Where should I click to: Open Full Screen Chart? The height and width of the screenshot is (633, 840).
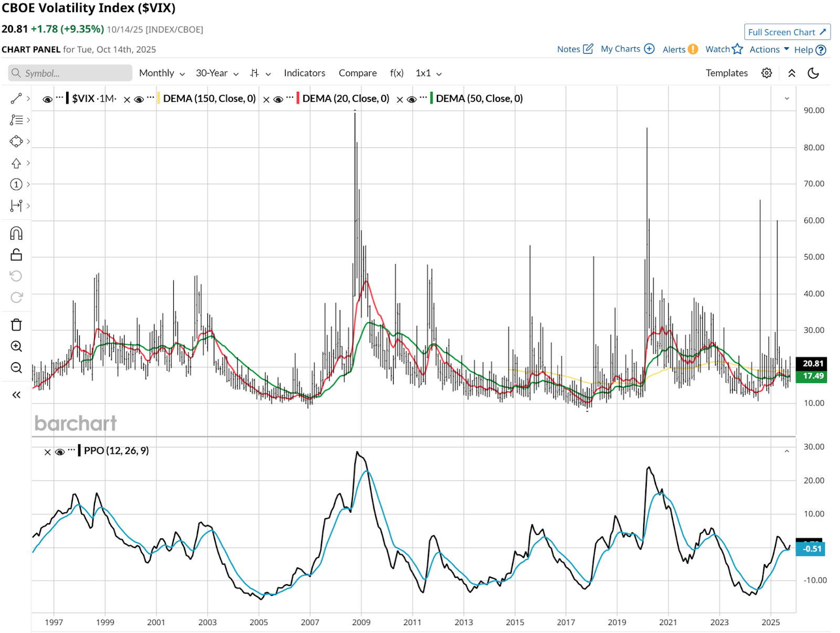pos(787,32)
